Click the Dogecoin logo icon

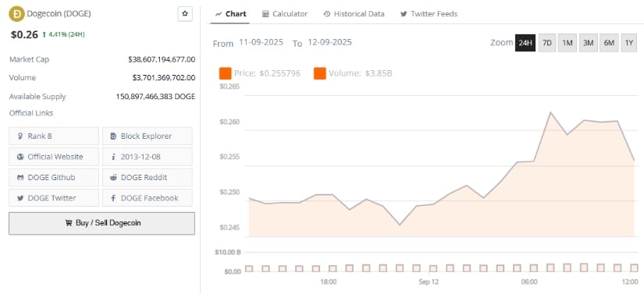click(x=17, y=13)
